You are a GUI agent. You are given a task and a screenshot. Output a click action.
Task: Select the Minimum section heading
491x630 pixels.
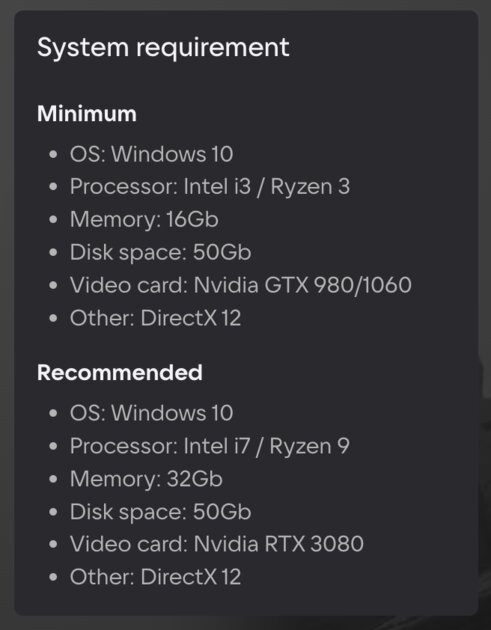(x=87, y=114)
